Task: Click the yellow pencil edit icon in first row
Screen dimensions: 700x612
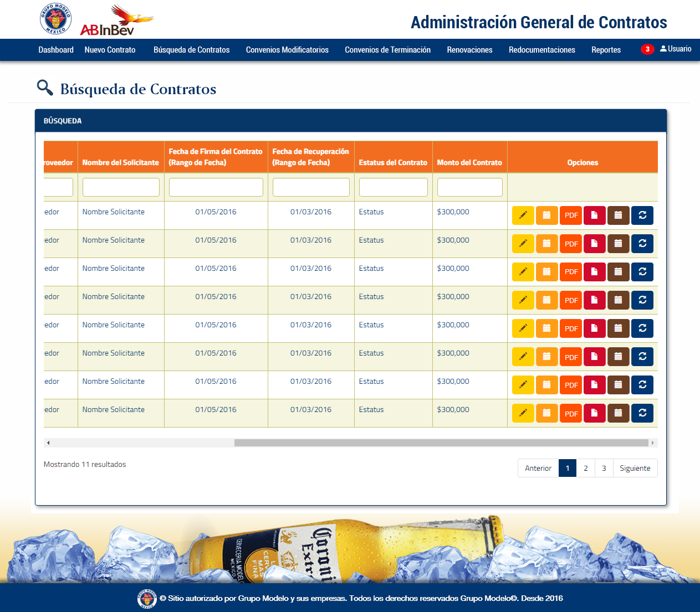Action: pyautogui.click(x=523, y=215)
